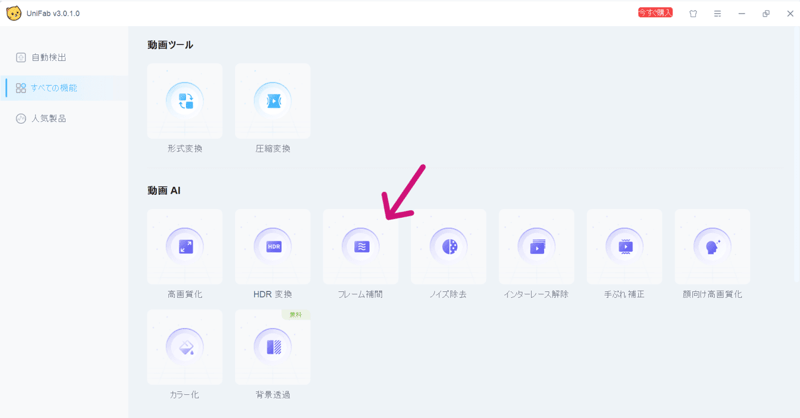Open the skin theme shirt icon
The image size is (800, 418).
(x=693, y=14)
